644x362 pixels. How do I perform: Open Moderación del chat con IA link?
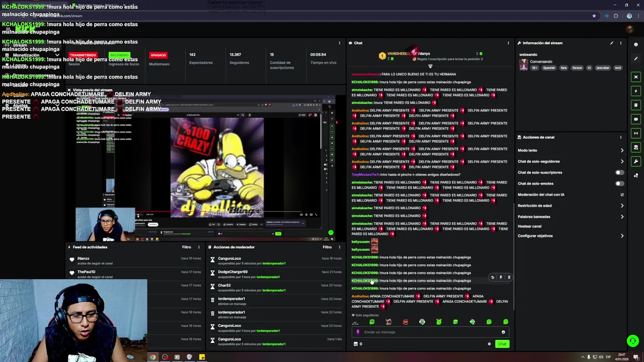pyautogui.click(x=571, y=195)
